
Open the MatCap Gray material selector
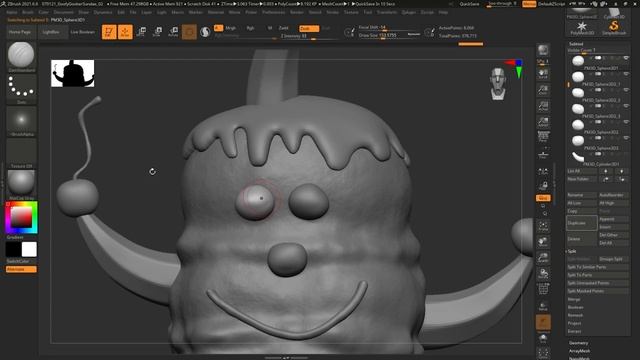[21, 184]
